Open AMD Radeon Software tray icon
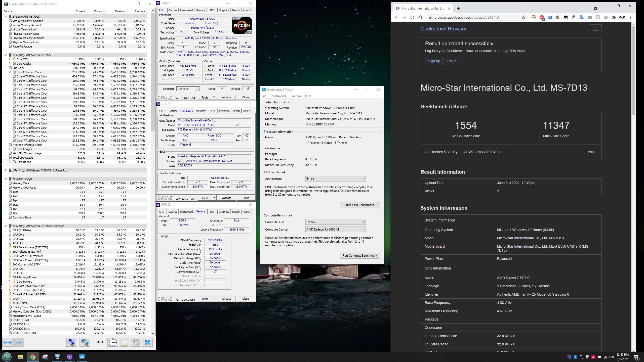 pyautogui.click(x=593, y=357)
